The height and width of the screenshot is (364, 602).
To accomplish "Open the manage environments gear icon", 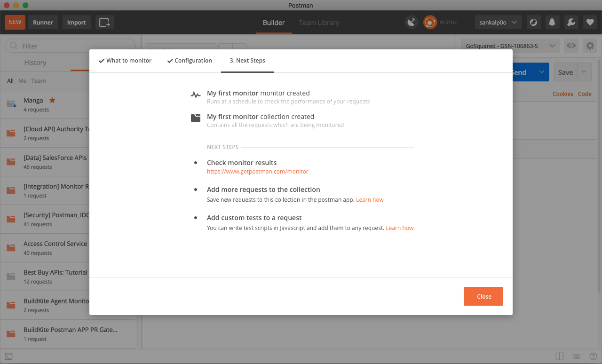I will coord(590,46).
